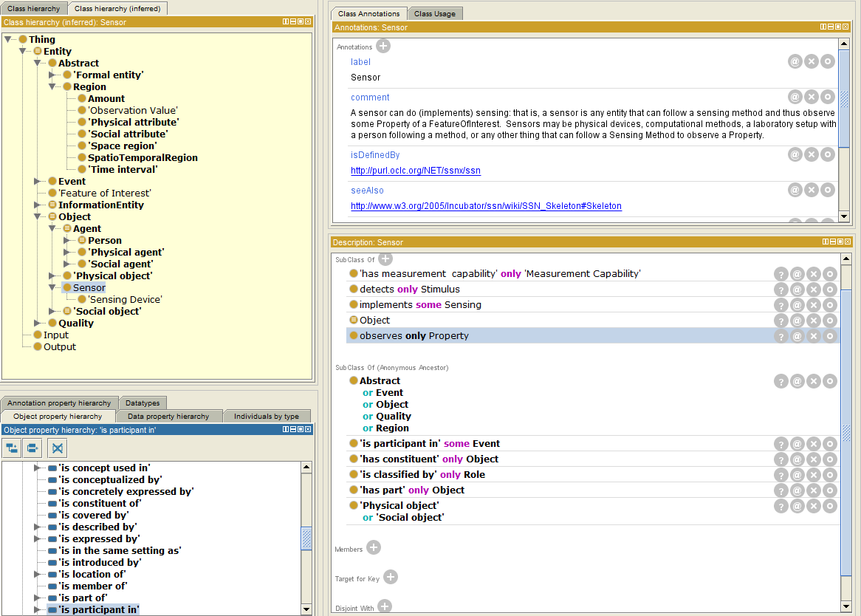Open the purl.oclc.org ssn link
The image size is (861, 616).
tap(415, 171)
